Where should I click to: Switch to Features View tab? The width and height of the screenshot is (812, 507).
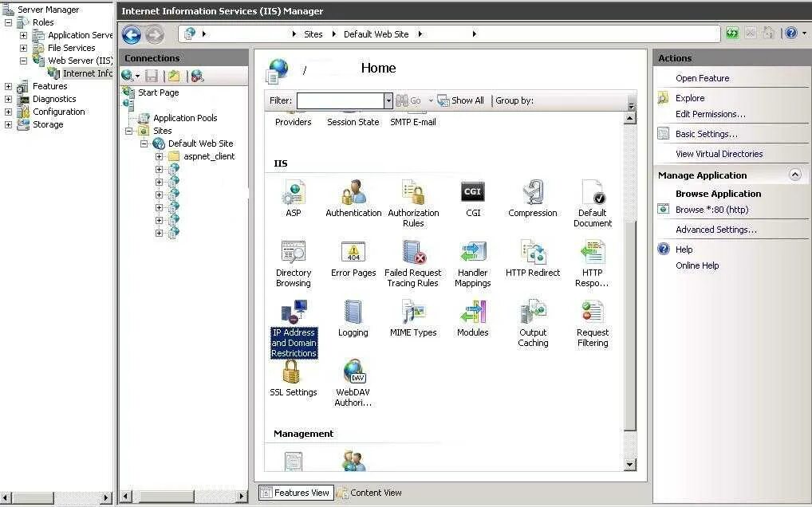295,493
